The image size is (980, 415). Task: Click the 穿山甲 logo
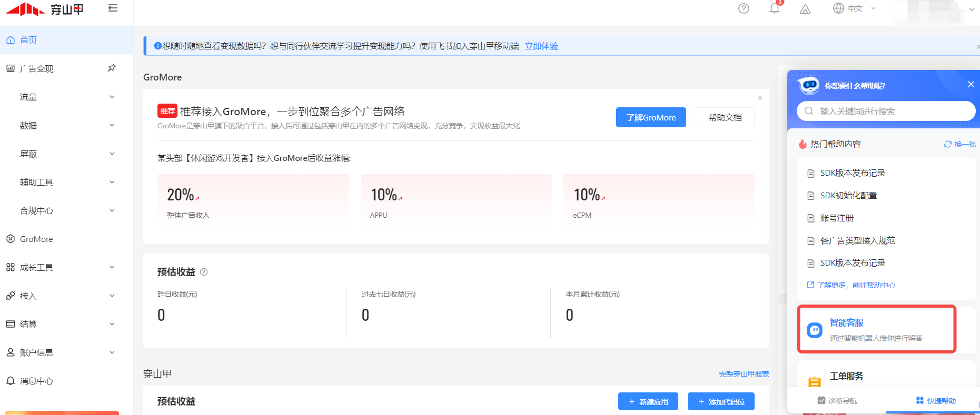(x=44, y=9)
